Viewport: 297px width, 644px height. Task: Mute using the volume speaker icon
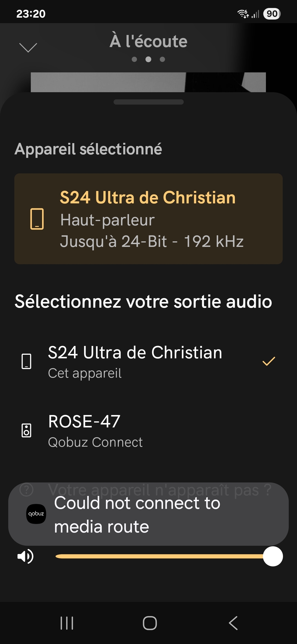(25, 556)
